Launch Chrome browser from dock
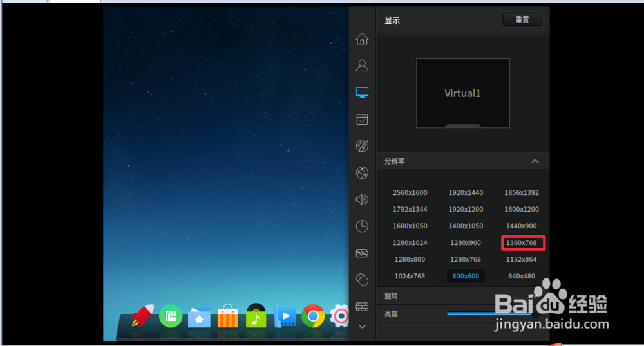644x346 pixels. pos(313,316)
